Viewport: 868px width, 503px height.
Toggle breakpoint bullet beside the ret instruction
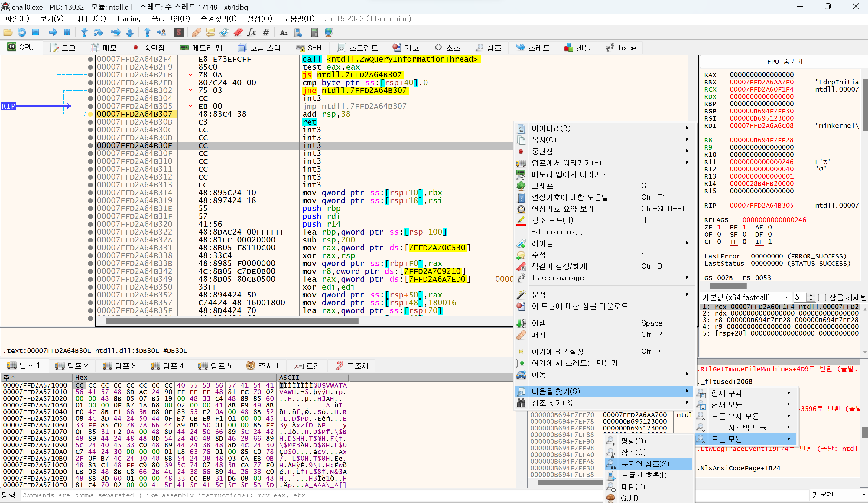coord(90,122)
